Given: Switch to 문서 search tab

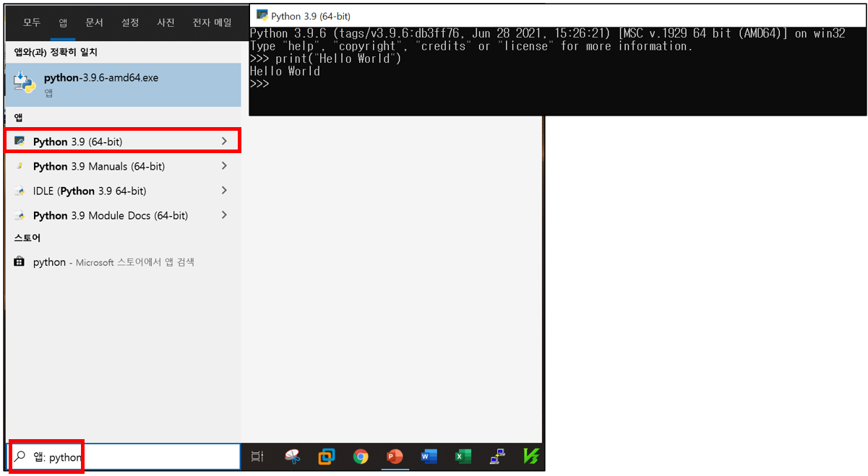Looking at the screenshot, I should pos(94,22).
